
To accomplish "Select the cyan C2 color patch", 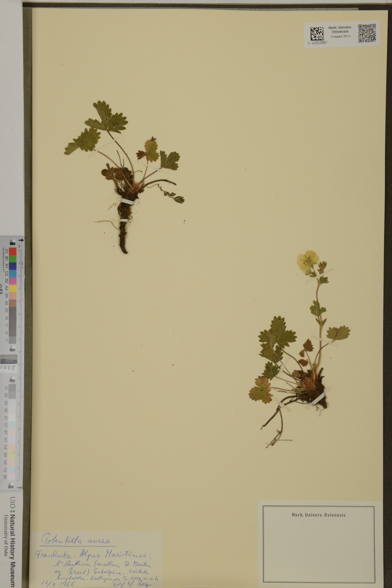I will (x=13, y=273).
